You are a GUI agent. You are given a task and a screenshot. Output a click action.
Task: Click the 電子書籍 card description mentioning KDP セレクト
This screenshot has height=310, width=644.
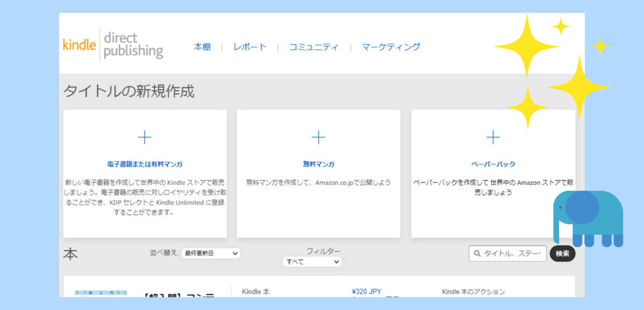145,197
